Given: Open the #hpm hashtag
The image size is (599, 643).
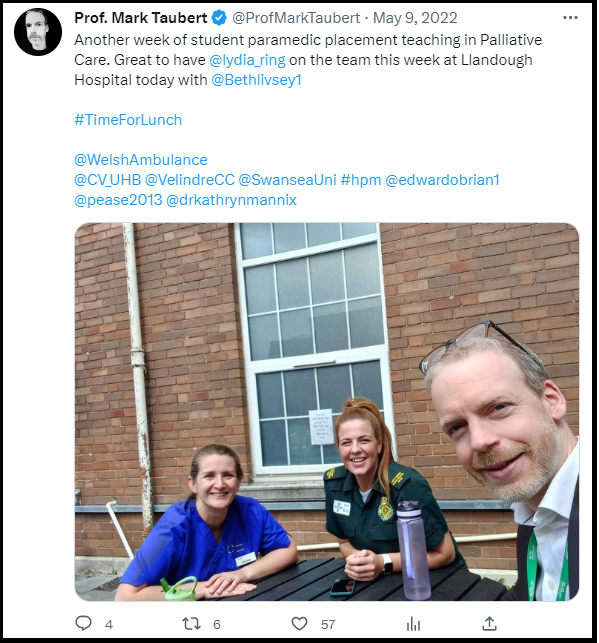Looking at the screenshot, I should 361,180.
